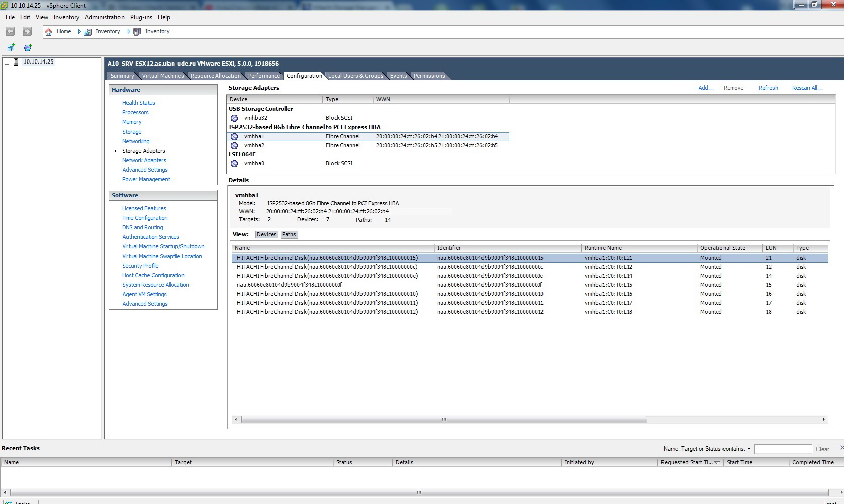Click the forward navigation arrow
Image resolution: width=844 pixels, height=504 pixels.
click(x=27, y=31)
